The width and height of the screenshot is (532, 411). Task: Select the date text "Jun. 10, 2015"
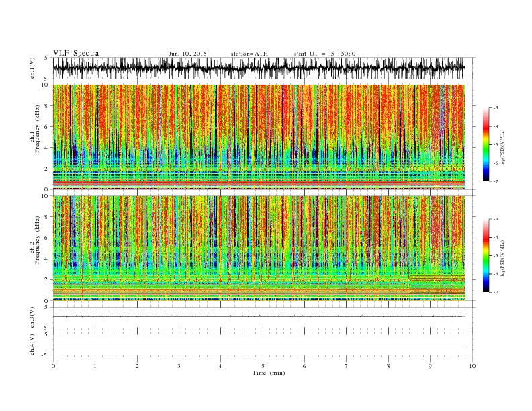pyautogui.click(x=187, y=54)
